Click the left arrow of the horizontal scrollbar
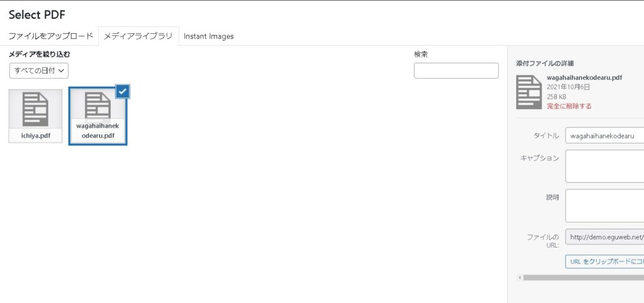This screenshot has width=644, height=303. [x=519, y=277]
